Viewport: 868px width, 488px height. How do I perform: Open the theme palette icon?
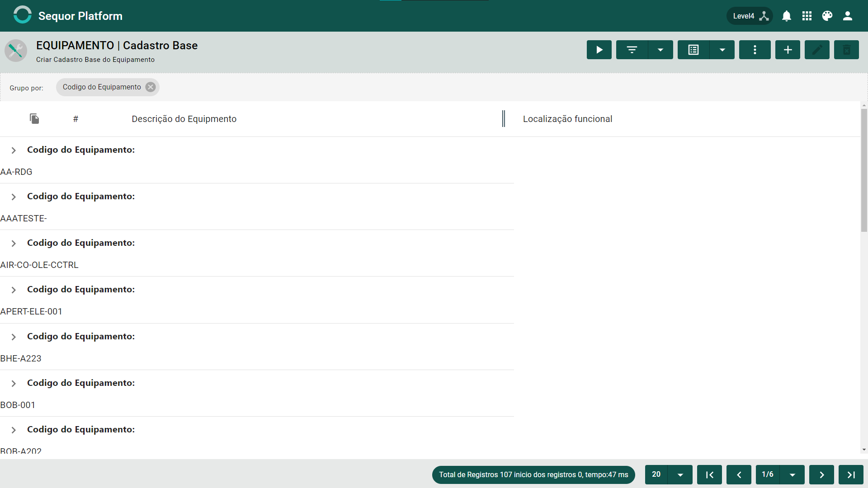tap(827, 16)
